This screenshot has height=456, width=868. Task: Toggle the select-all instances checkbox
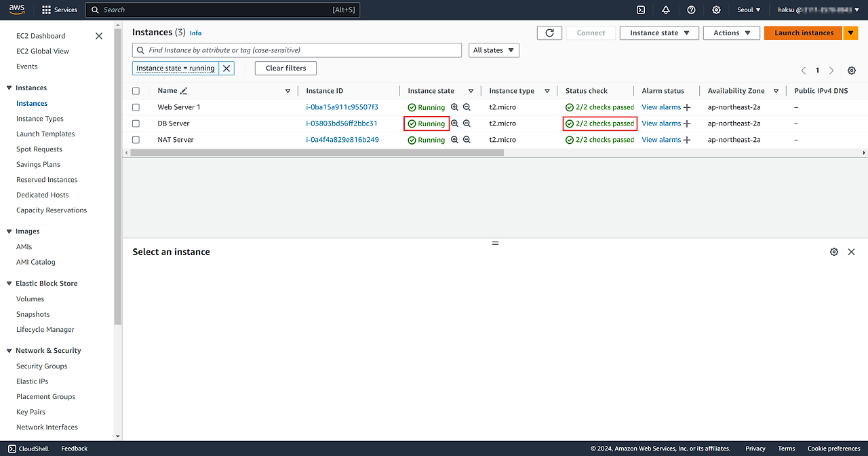(136, 91)
